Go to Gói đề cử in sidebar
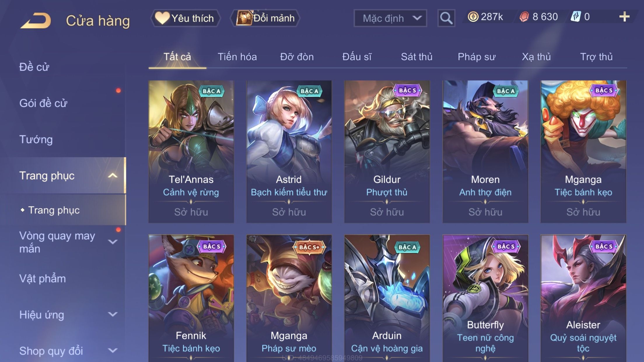The width and height of the screenshot is (644, 362). pyautogui.click(x=43, y=103)
